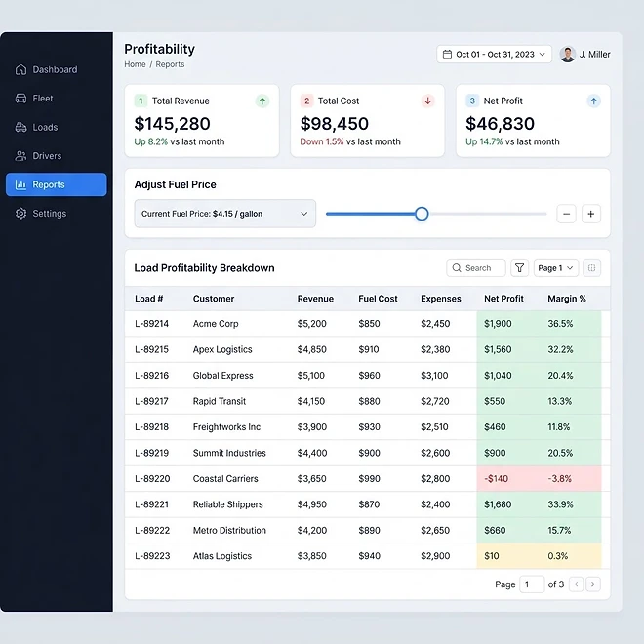The width and height of the screenshot is (644, 644).
Task: Click the Reports bar chart icon
Action: click(x=20, y=184)
